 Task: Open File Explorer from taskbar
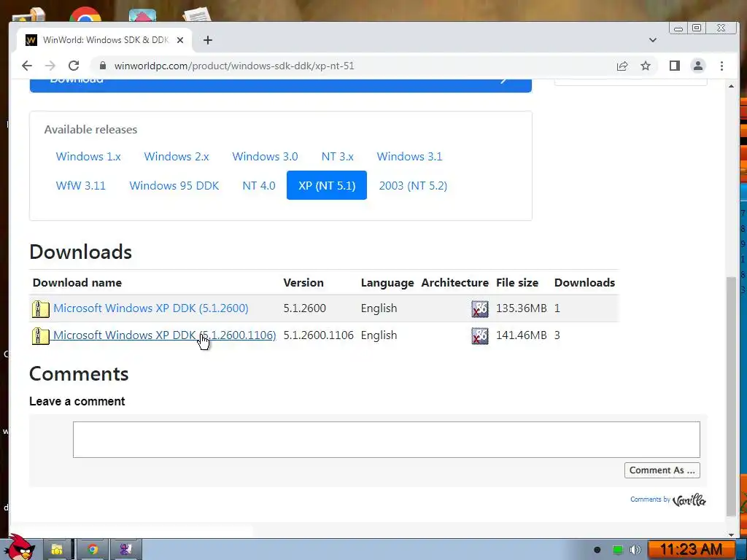click(57, 550)
